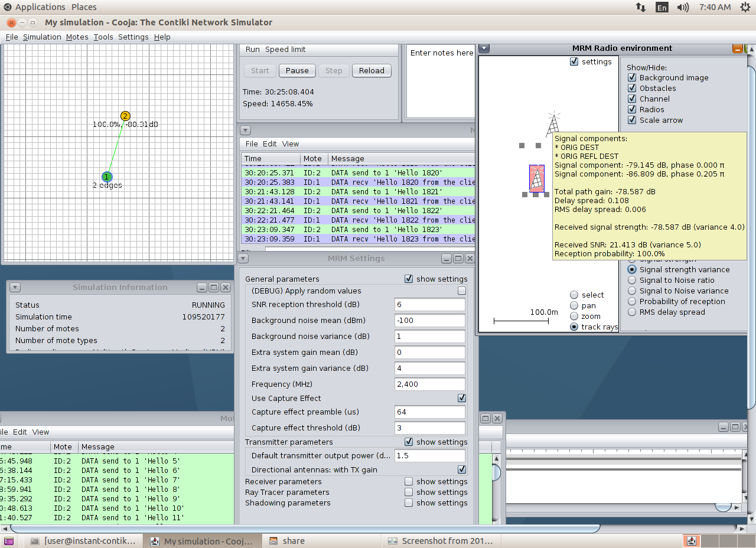Click the network transfer arrows icon
The height and width of the screenshot is (548, 756).
click(x=640, y=7)
